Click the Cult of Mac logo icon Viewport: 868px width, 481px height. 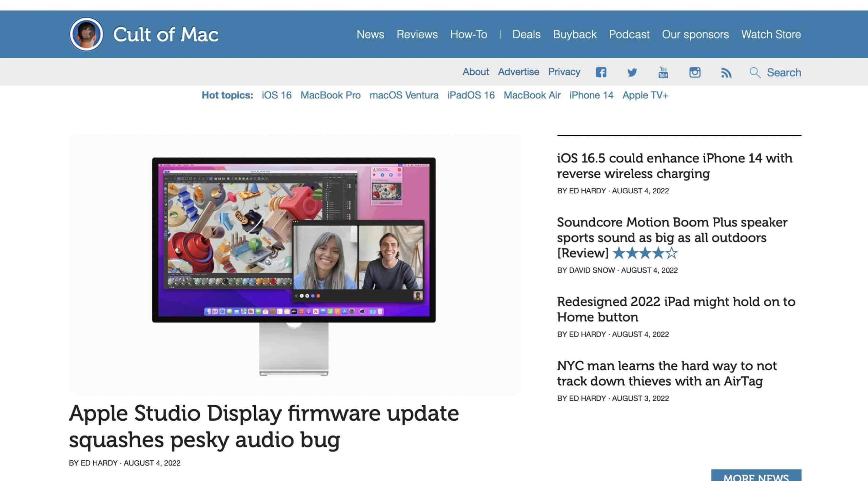[x=86, y=34]
